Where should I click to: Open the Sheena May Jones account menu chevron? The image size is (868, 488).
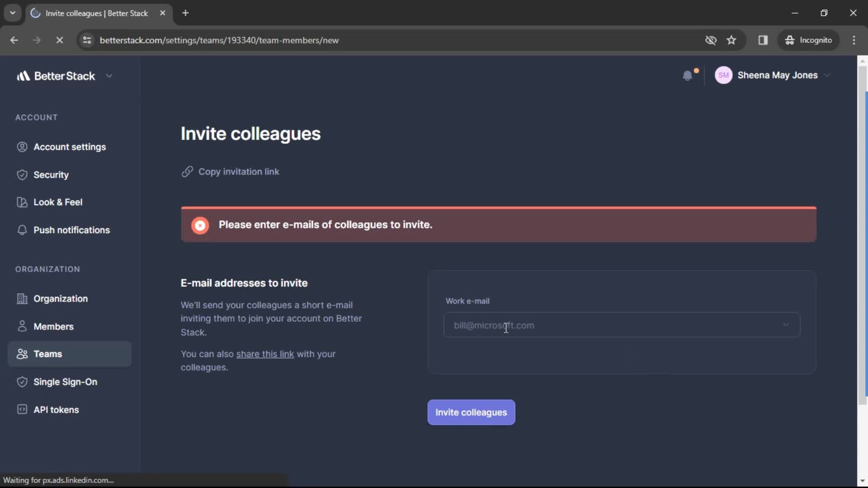827,75
